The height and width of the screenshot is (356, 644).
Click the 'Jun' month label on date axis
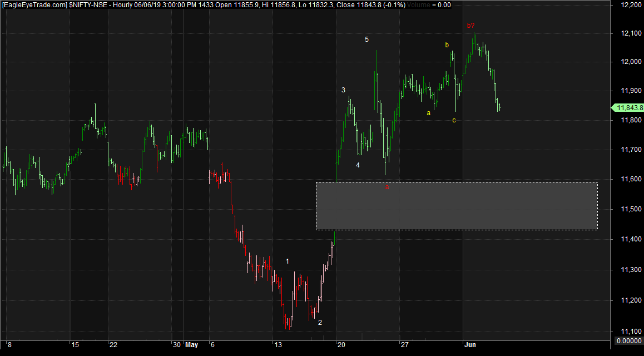tap(470, 345)
